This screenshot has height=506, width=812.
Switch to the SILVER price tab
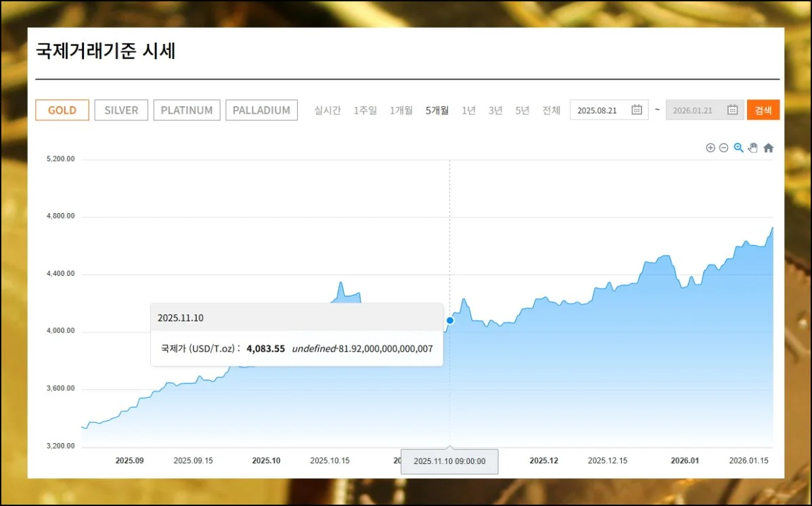pos(121,110)
